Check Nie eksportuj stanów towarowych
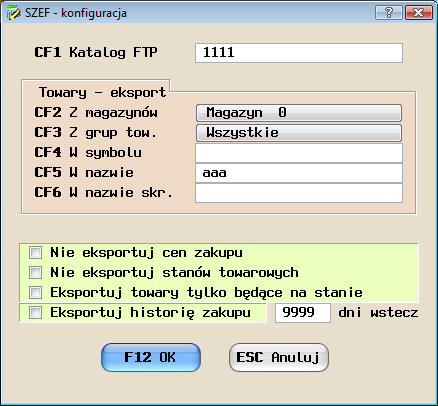Image resolution: width=438 pixels, height=406 pixels. 35,273
